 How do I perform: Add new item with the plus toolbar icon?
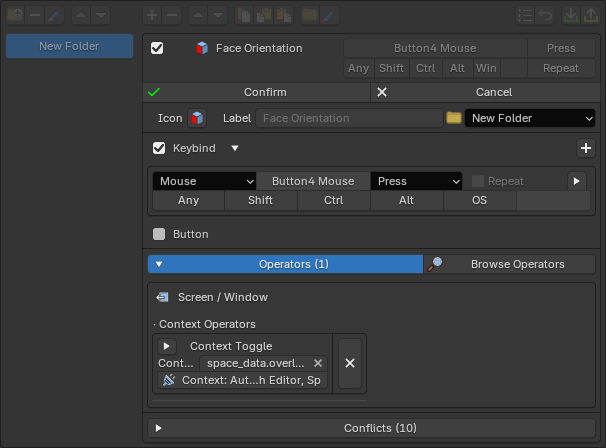152,15
